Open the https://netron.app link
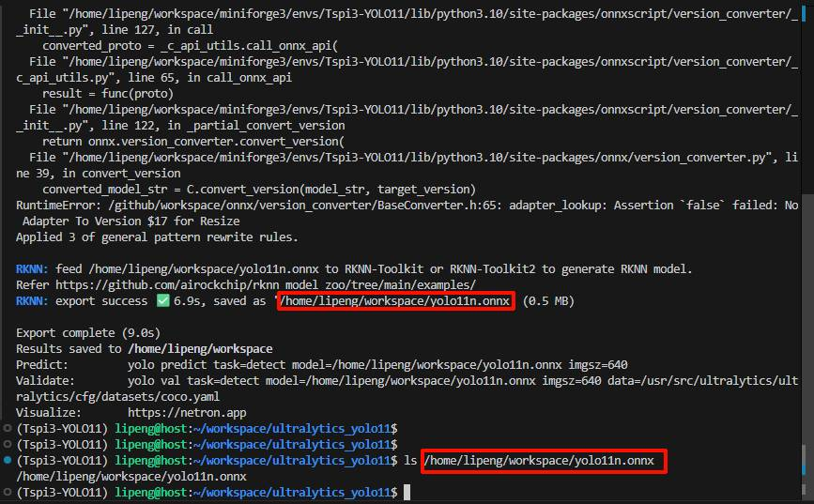Image resolution: width=814 pixels, height=504 pixels. [x=187, y=413]
